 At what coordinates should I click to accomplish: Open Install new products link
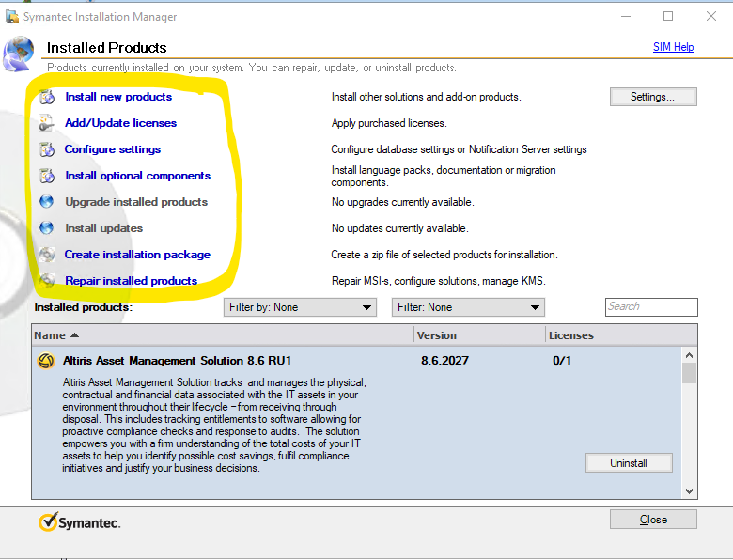pos(118,97)
